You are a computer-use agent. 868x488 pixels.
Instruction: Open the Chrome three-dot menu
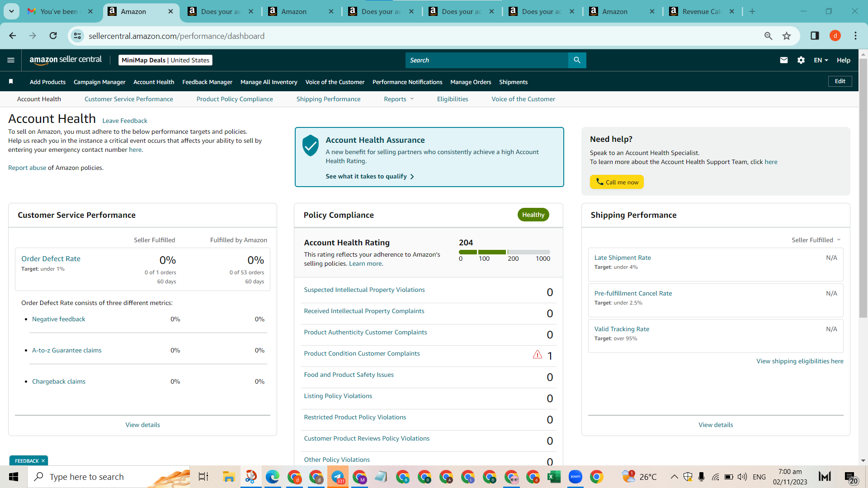855,36
